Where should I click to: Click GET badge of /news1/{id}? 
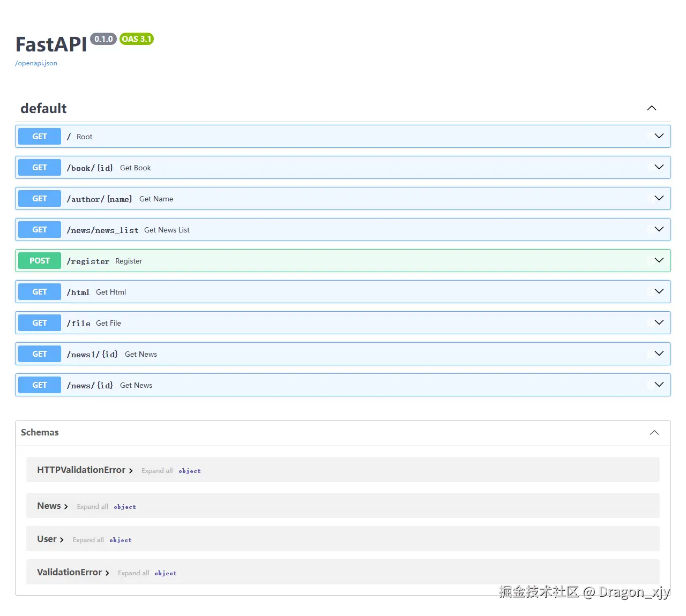pos(40,354)
